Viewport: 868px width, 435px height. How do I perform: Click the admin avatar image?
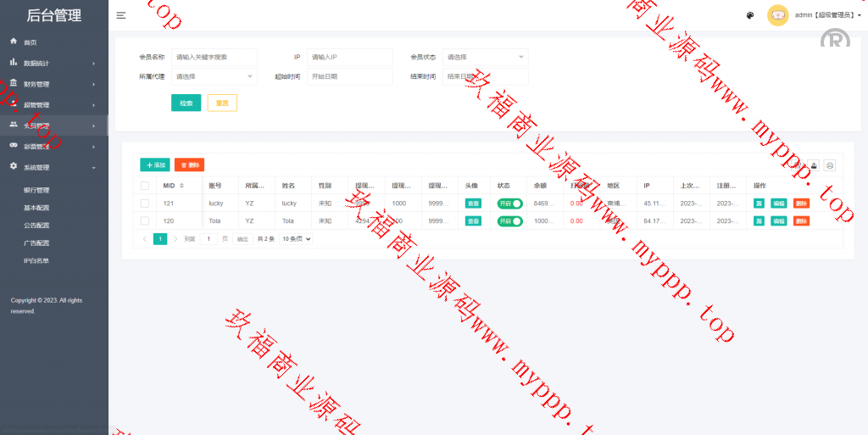[x=777, y=15]
